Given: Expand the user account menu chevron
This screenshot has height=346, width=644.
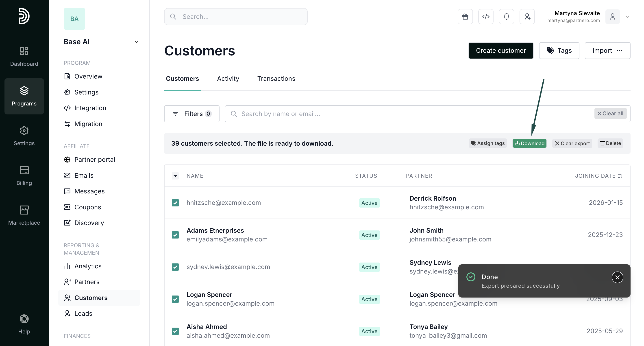Looking at the screenshot, I should [628, 17].
